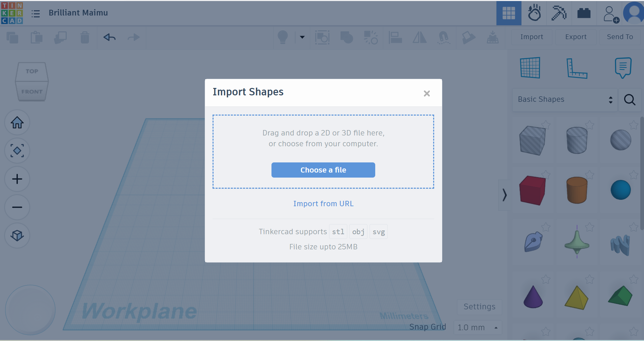This screenshot has width=644, height=341.
Task: Click the Copy toolbar icon
Action: 12,37
